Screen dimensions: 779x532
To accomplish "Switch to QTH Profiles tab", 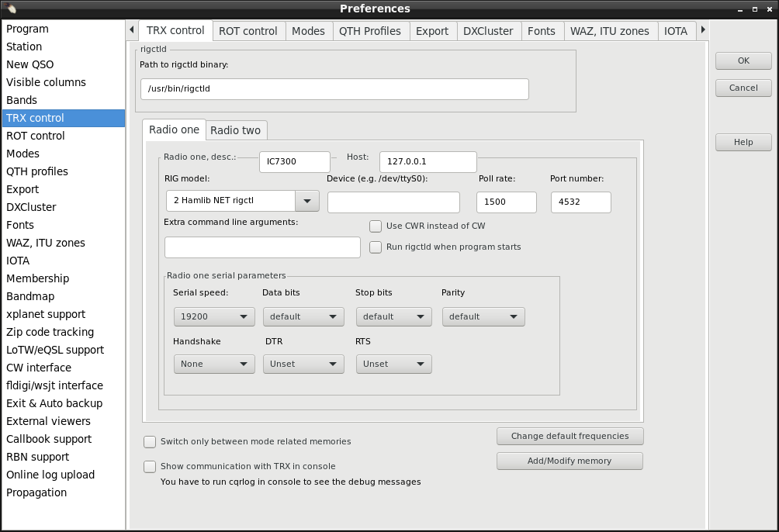I will coord(370,31).
